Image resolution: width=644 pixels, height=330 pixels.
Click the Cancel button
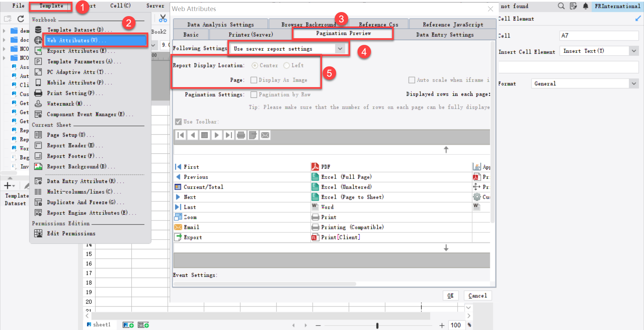pyautogui.click(x=478, y=295)
